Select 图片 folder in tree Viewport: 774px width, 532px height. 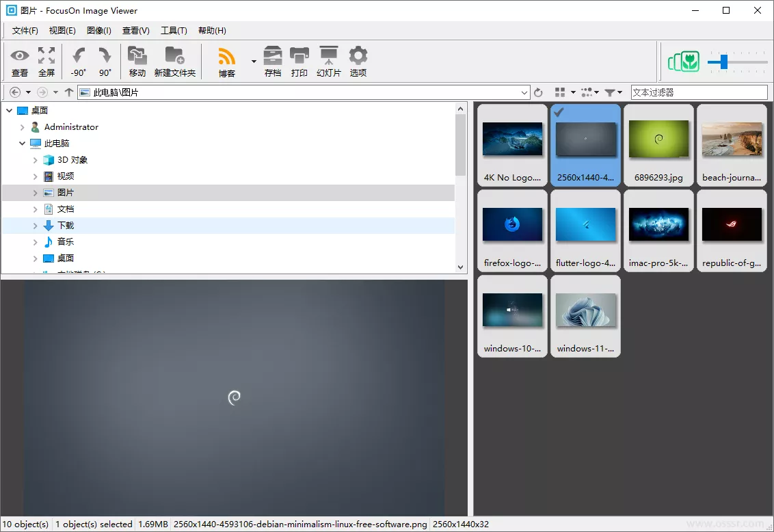(65, 192)
